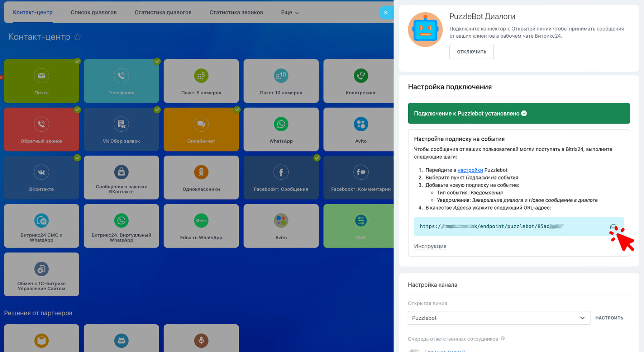Open the Обратный звонок tile
Image resolution: width=644 pixels, height=352 pixels.
pos(42,130)
